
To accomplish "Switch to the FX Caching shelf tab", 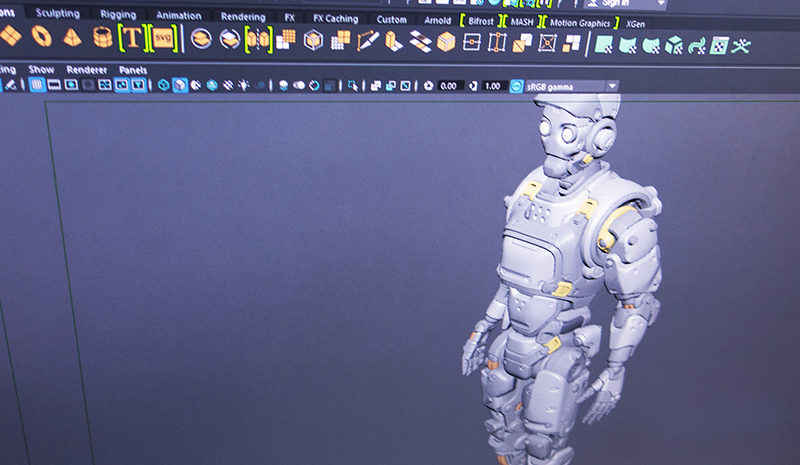I will pos(336,18).
